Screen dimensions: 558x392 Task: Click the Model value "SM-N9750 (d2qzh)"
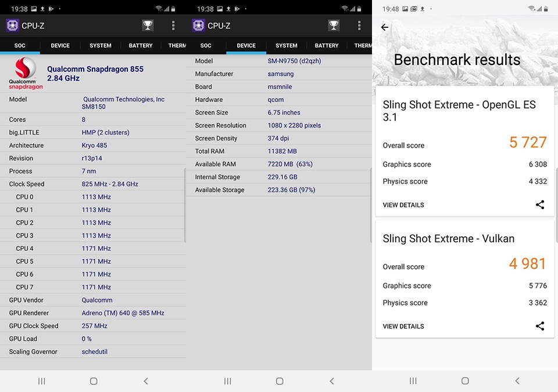pyautogui.click(x=294, y=61)
